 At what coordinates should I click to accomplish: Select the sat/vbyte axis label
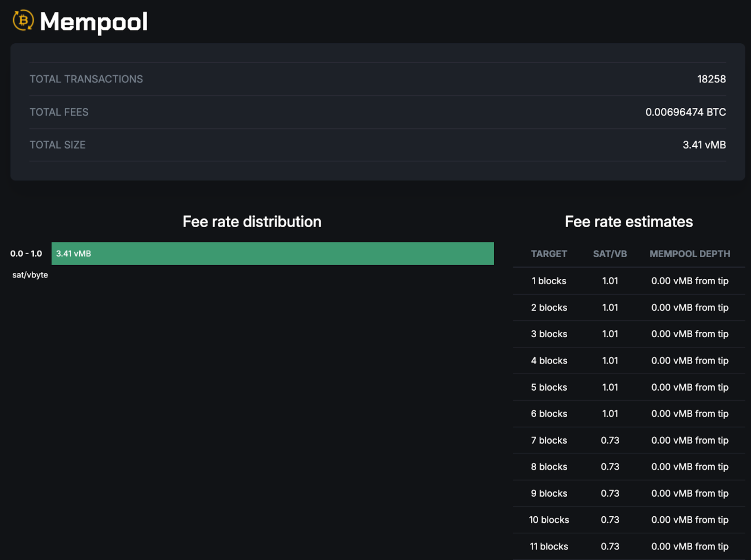tap(30, 275)
